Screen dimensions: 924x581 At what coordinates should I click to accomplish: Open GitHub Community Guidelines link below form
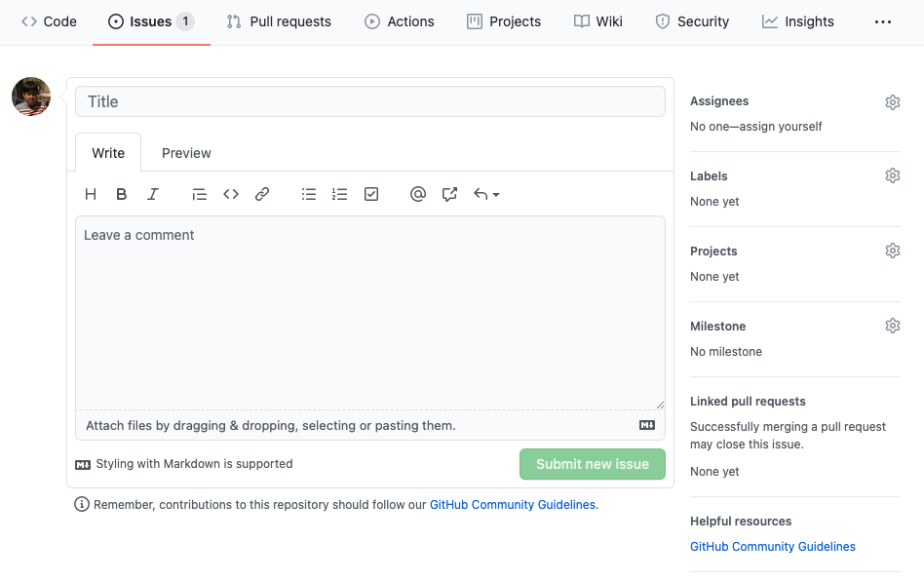click(513, 504)
